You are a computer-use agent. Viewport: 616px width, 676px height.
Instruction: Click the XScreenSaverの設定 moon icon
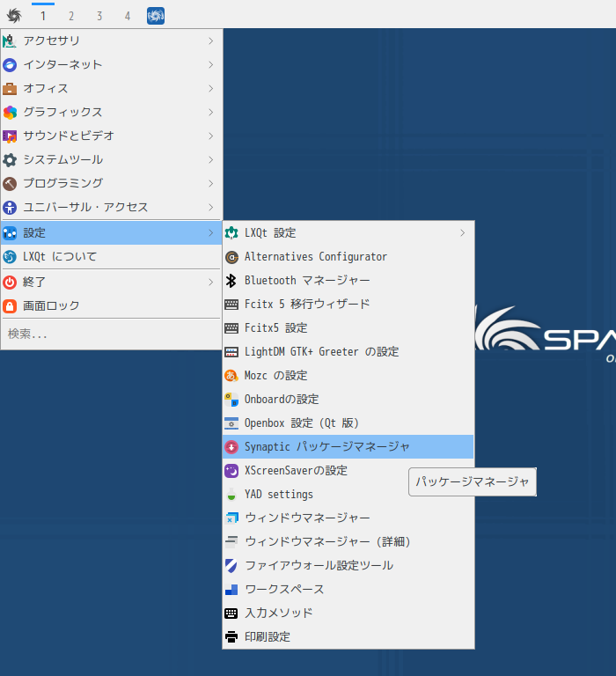coord(231,471)
